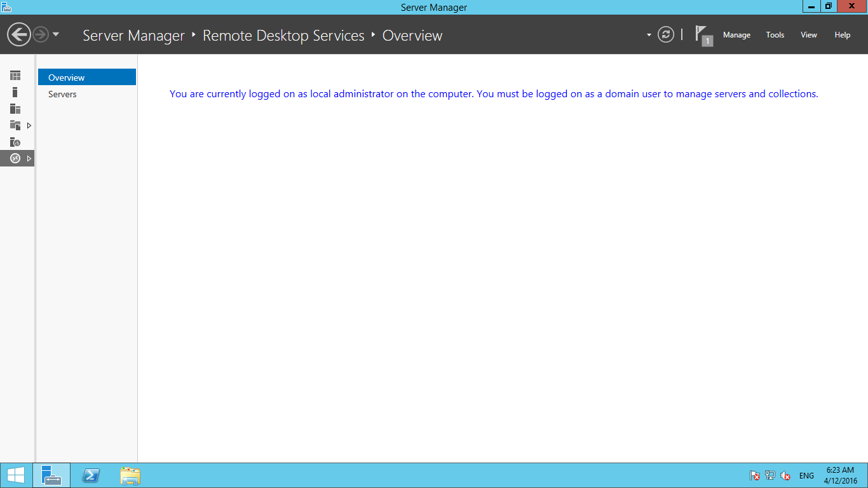
Task: Click the muted speaker tray icon
Action: click(785, 475)
